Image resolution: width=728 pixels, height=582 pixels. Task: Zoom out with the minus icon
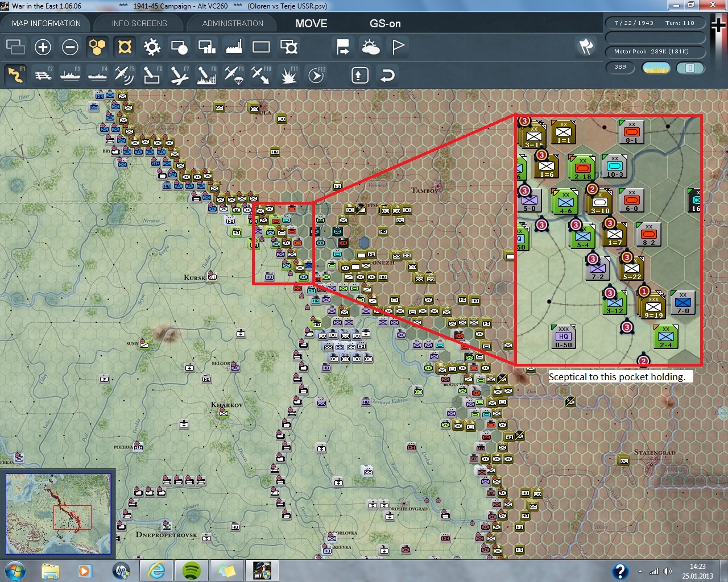click(x=70, y=47)
